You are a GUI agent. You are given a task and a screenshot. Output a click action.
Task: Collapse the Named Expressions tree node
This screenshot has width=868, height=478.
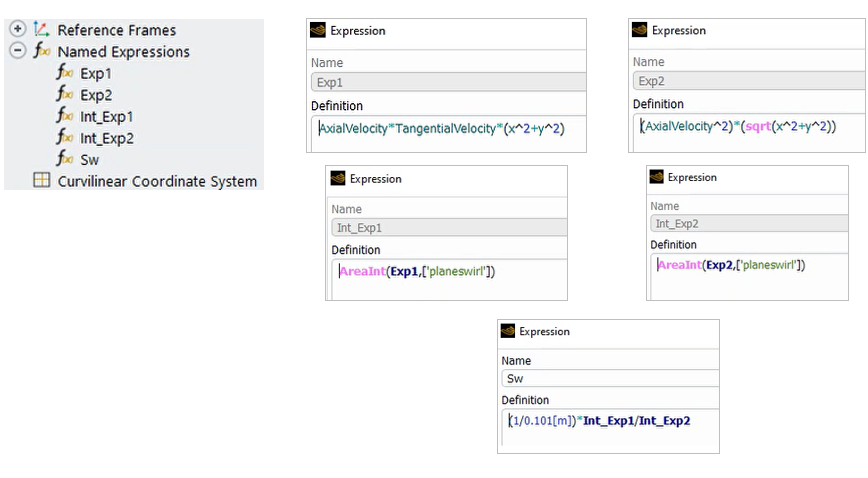point(17,51)
